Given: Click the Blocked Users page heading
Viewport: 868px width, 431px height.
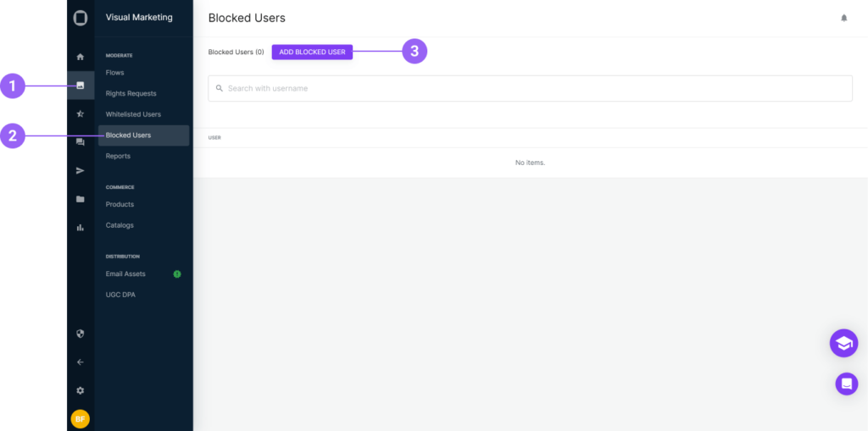Looking at the screenshot, I should pyautogui.click(x=247, y=19).
